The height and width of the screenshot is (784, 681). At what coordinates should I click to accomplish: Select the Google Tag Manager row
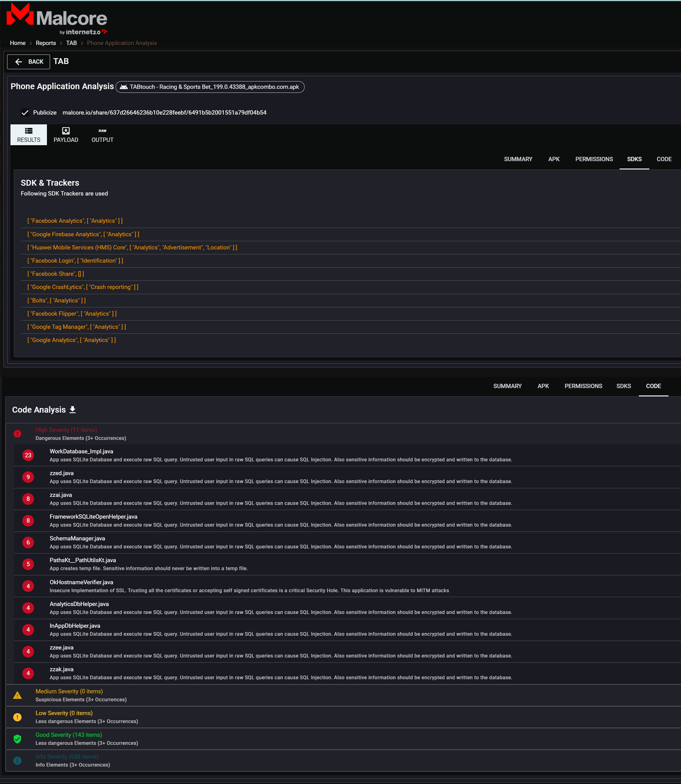351,327
